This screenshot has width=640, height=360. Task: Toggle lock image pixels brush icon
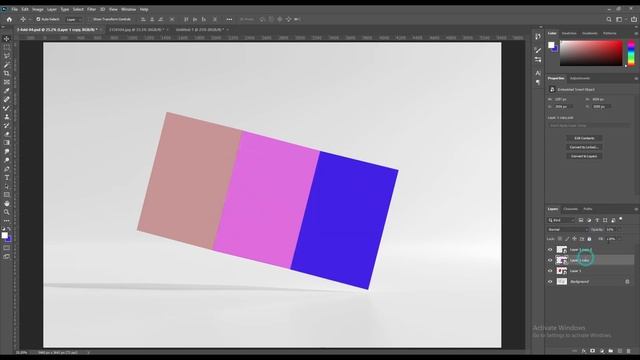[x=567, y=239]
